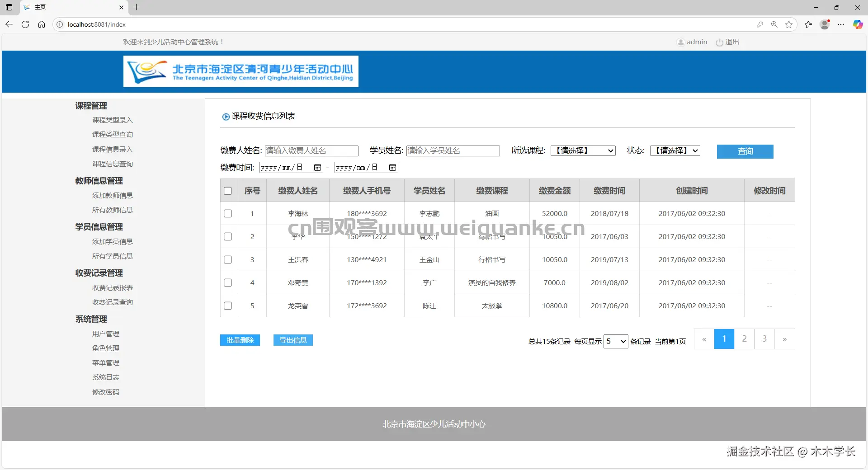Focus the 缴费人姓名 input field
This screenshot has height=470, width=868.
click(311, 150)
